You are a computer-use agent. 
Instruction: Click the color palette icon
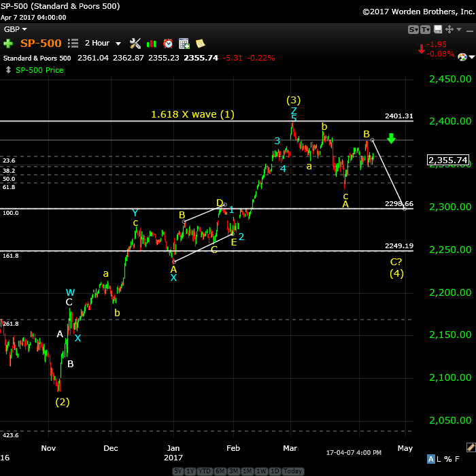462,57
